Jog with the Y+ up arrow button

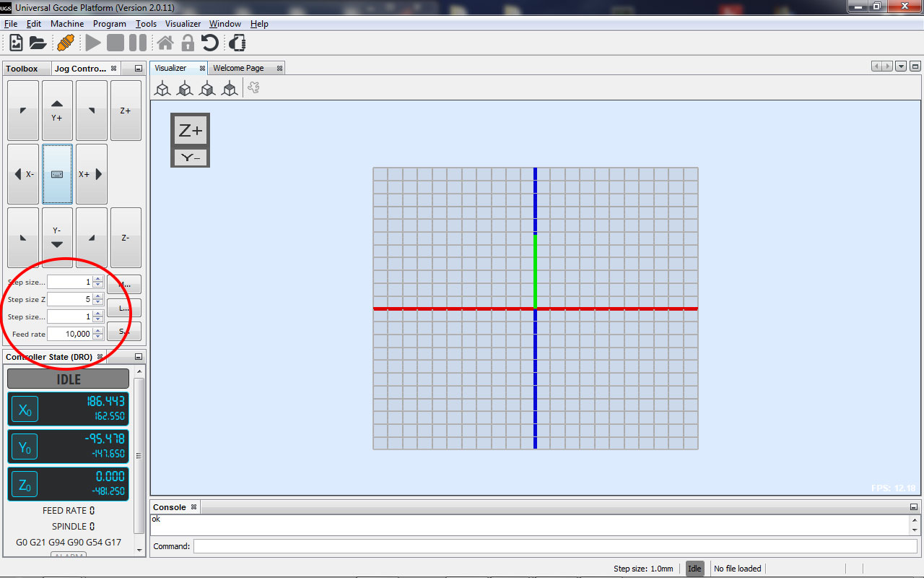click(57, 110)
